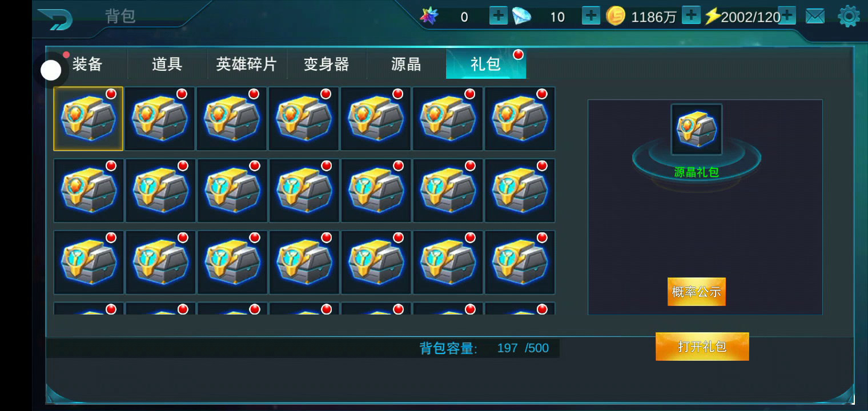Viewport: 868px width, 411px height.
Task: Open the settings gear icon
Action: (x=849, y=16)
